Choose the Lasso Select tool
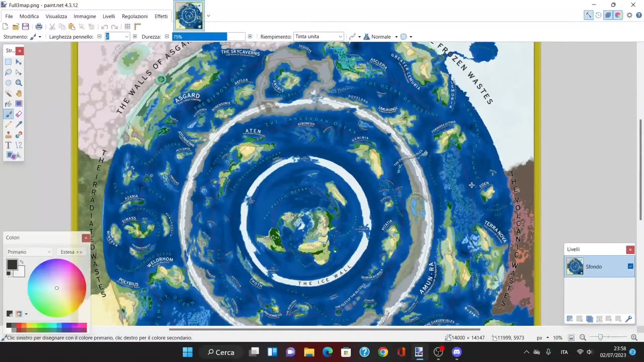The width and height of the screenshot is (644, 362). 9,72
